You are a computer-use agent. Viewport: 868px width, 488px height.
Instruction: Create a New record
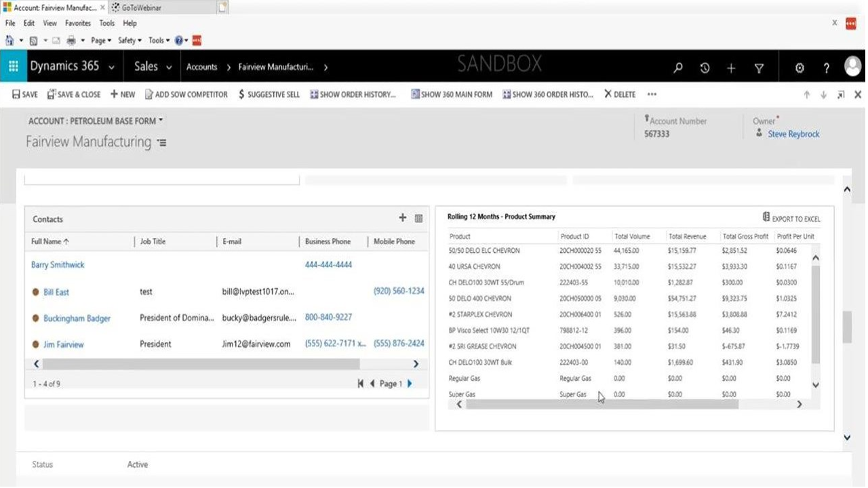click(x=123, y=94)
